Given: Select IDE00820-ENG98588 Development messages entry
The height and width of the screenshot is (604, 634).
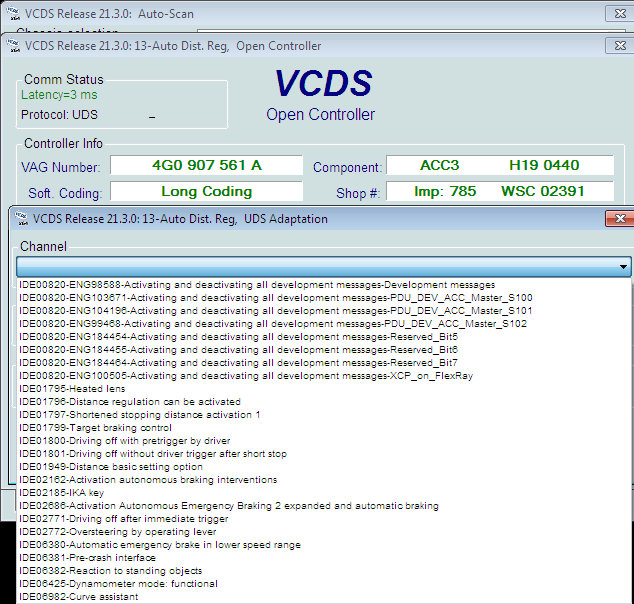Looking at the screenshot, I should tap(323, 285).
